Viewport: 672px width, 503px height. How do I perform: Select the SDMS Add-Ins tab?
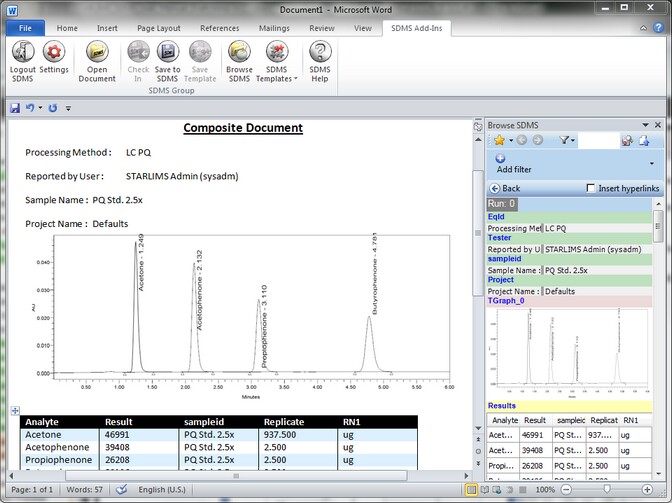tap(417, 28)
